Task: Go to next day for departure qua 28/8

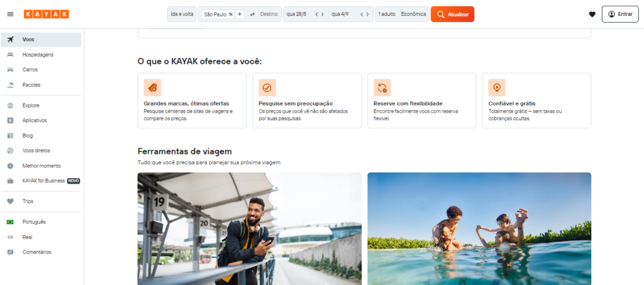Action: 323,14
